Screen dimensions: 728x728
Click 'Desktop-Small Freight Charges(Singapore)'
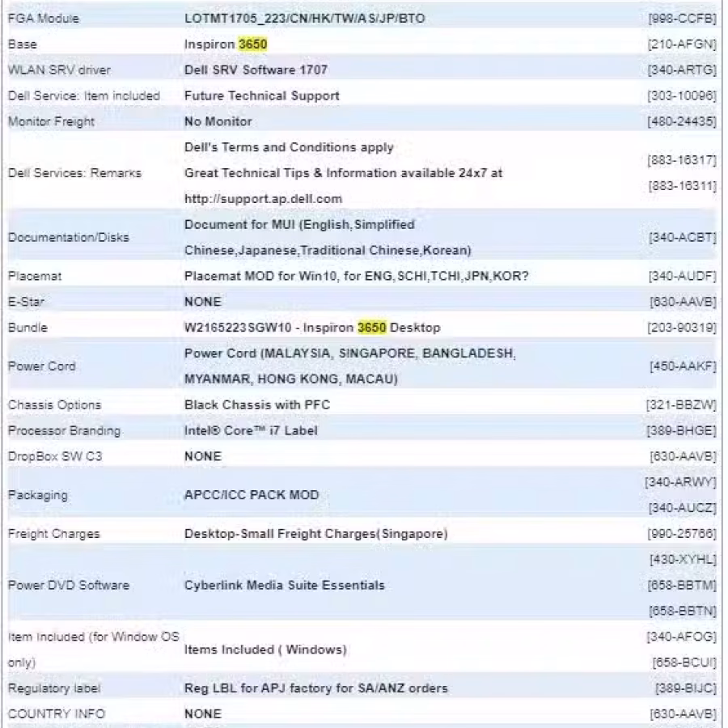[316, 534]
